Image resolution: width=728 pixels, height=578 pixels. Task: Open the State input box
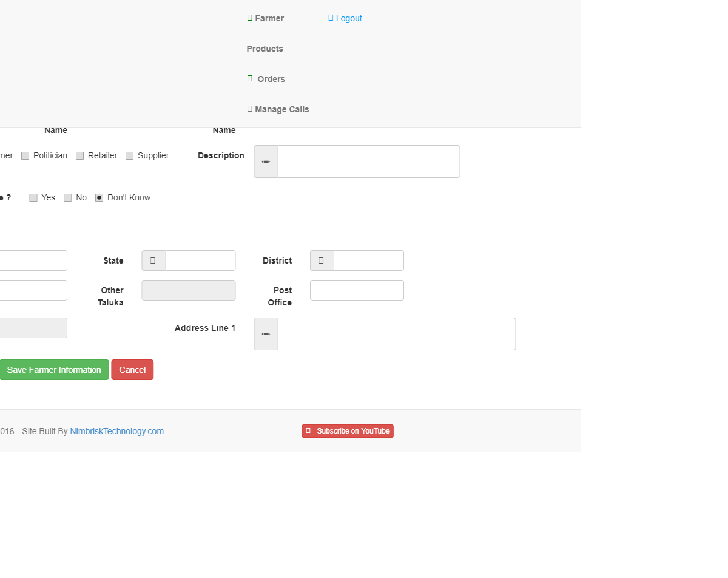[200, 260]
